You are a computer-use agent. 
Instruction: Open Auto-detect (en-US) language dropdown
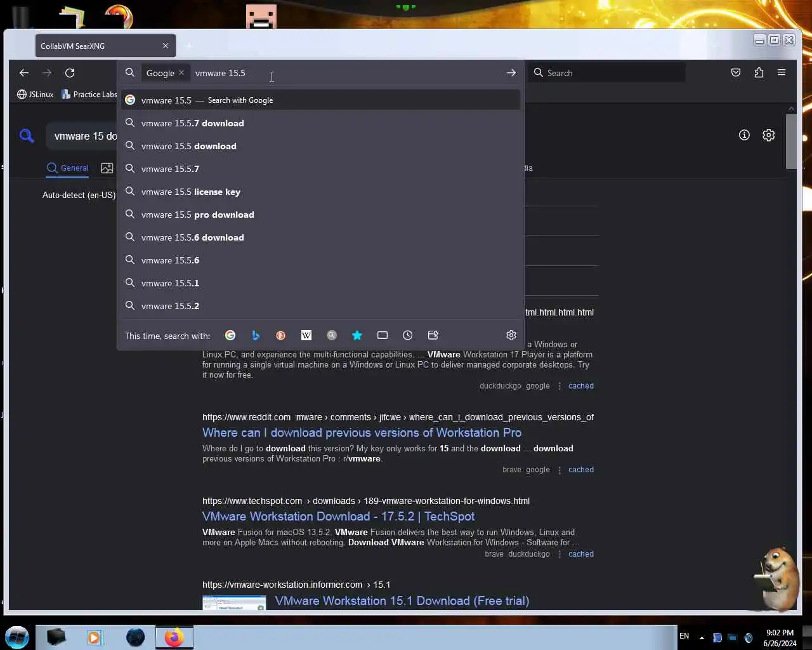pyautogui.click(x=79, y=195)
